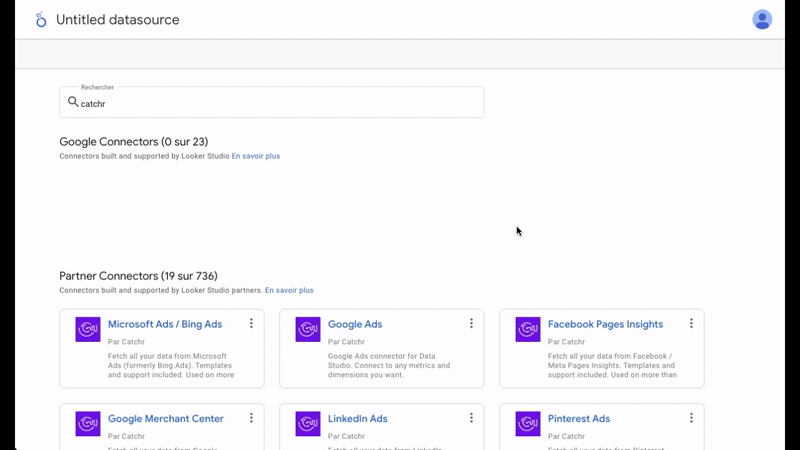Click the Catchr logo on Pinterest Ads card
The height and width of the screenshot is (450, 800).
point(528,424)
